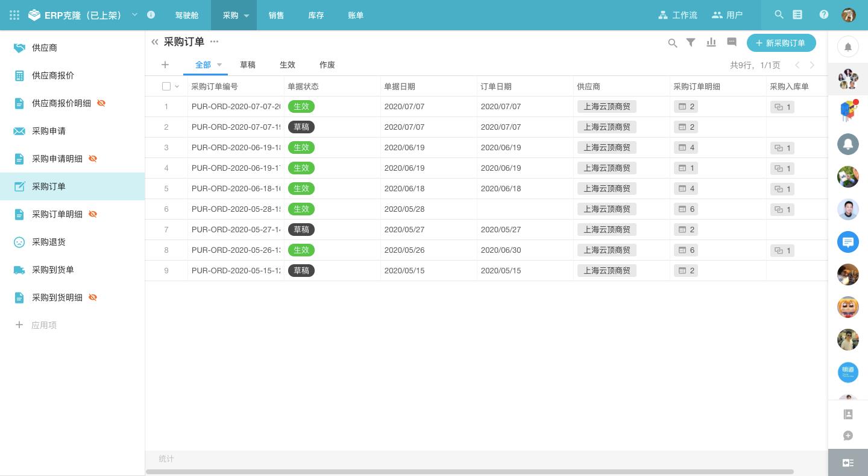
Task: Open 采购退货 from the left sidebar
Action: click(x=49, y=242)
